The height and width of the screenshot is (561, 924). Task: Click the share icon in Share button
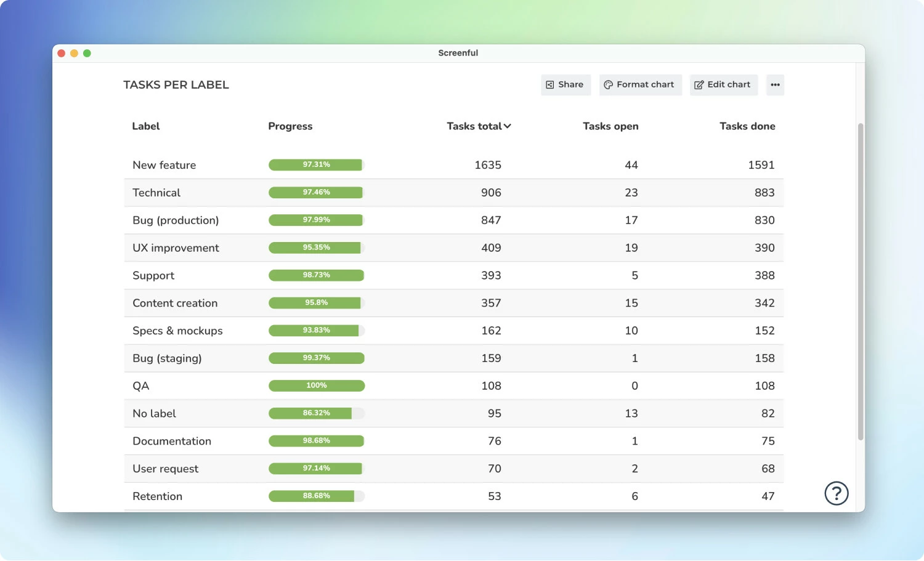(550, 85)
